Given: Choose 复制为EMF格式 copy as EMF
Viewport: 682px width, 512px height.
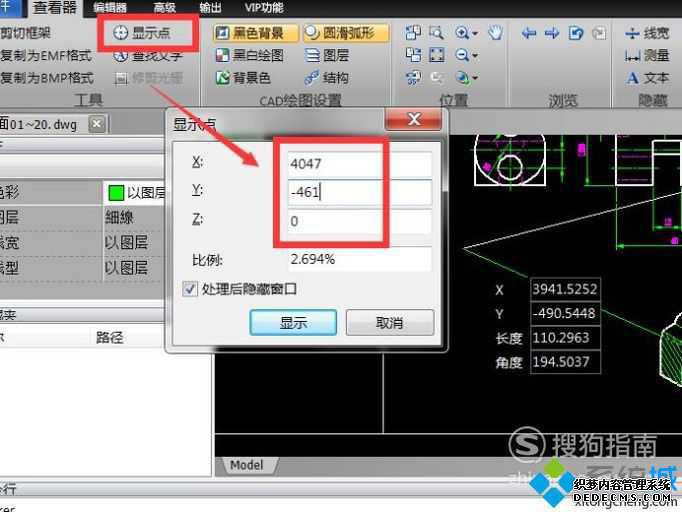Looking at the screenshot, I should pyautogui.click(x=46, y=55).
